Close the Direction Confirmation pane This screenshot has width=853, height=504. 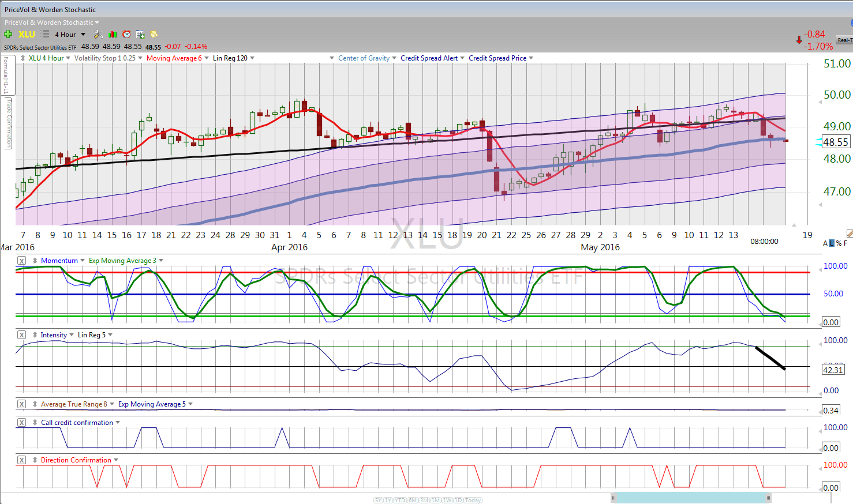(21, 460)
